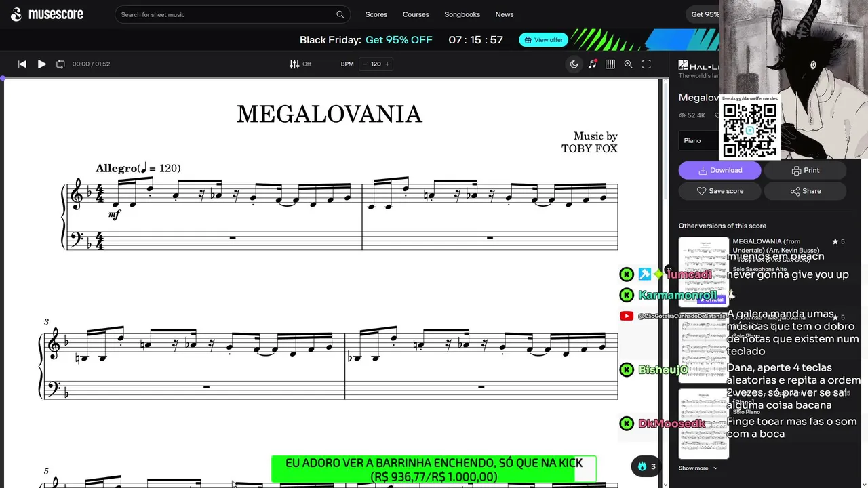This screenshot has height=488, width=868.
Task: Click the Share button
Action: click(806, 191)
